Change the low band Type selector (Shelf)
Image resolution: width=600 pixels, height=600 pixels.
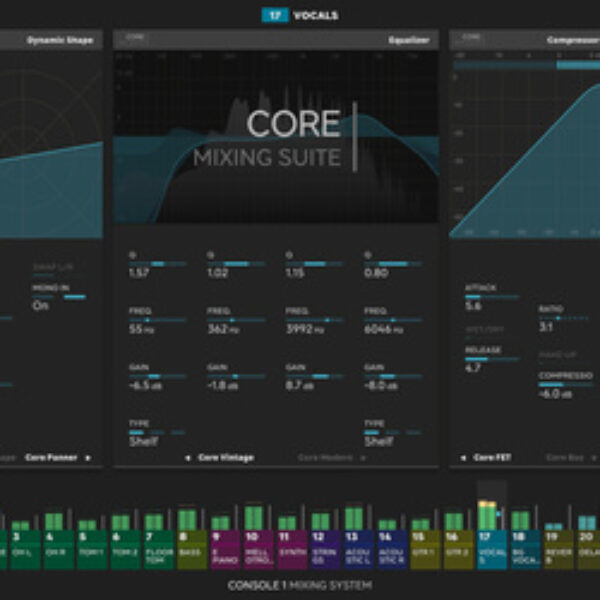pos(157,432)
